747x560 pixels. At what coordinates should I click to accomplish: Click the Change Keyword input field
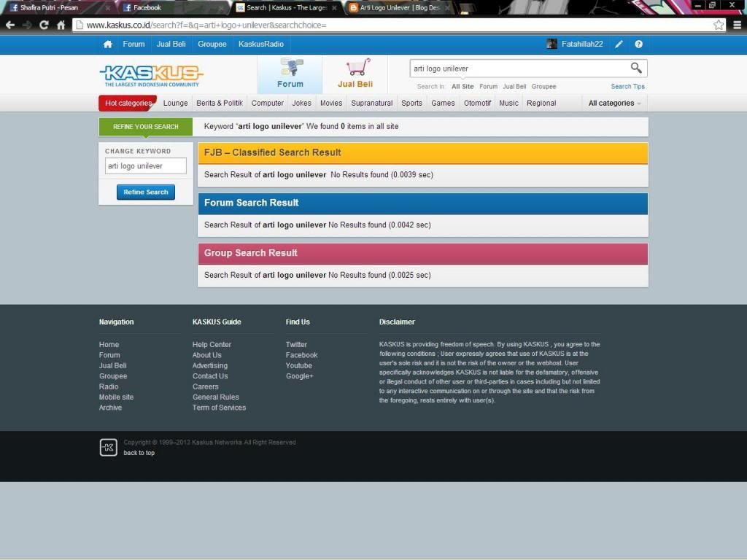(x=146, y=166)
